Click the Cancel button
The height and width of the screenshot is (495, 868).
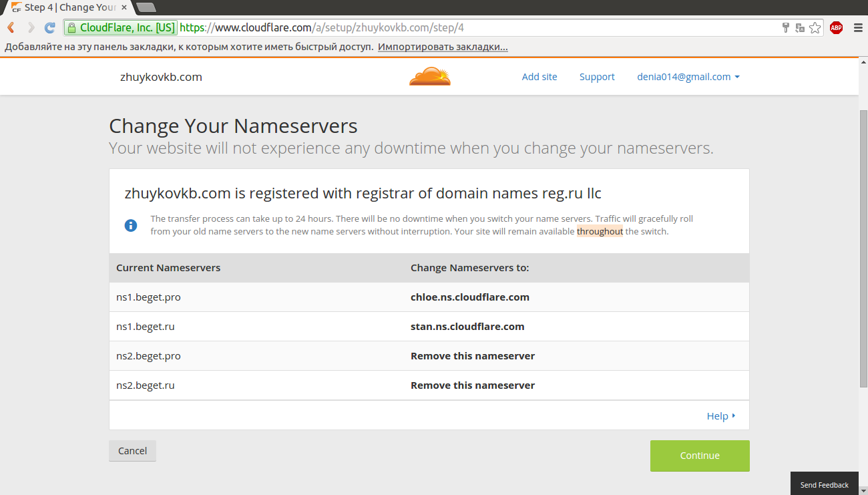[x=132, y=450]
